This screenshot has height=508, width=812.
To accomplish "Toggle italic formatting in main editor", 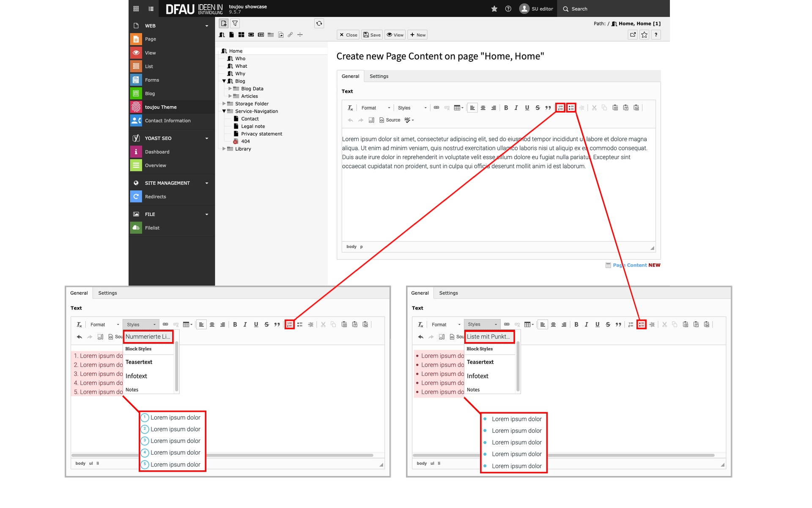I will click(516, 108).
